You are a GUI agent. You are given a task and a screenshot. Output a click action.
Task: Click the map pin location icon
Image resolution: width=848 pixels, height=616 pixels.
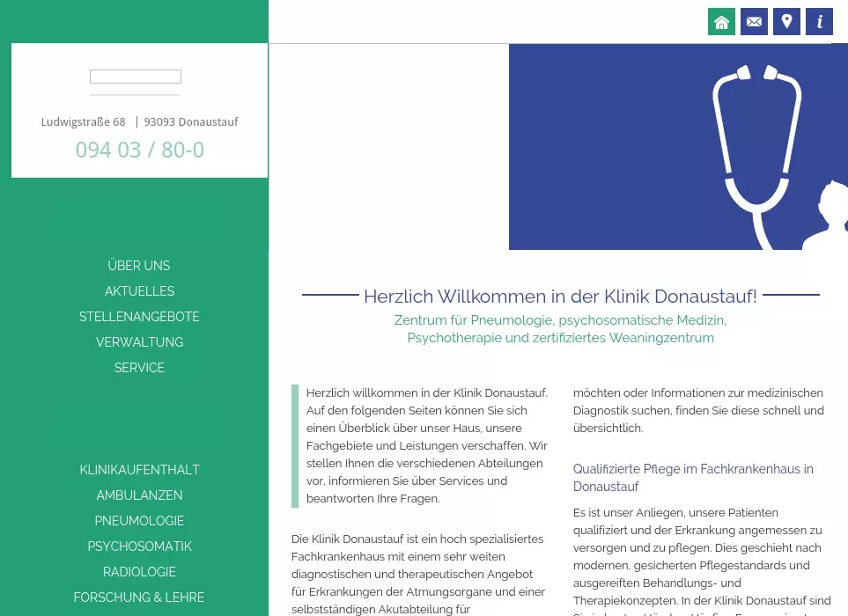[786, 22]
